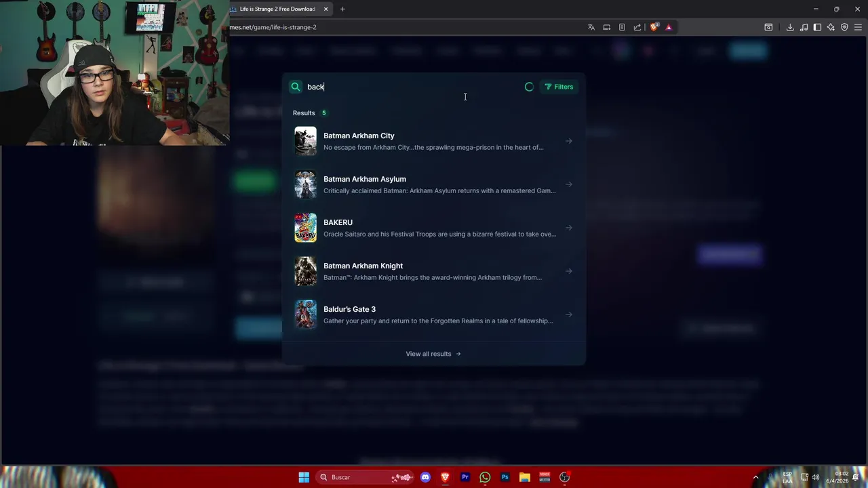Click the arrow on Batman Arkham Asylum row

[569, 184]
